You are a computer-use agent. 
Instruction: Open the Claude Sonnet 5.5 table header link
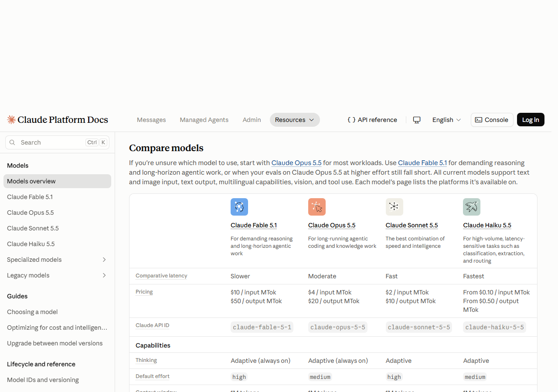[x=412, y=225]
